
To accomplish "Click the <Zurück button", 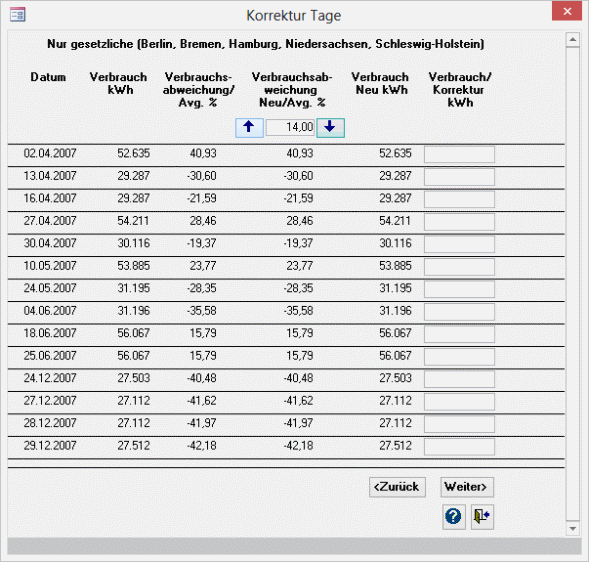I will [397, 487].
